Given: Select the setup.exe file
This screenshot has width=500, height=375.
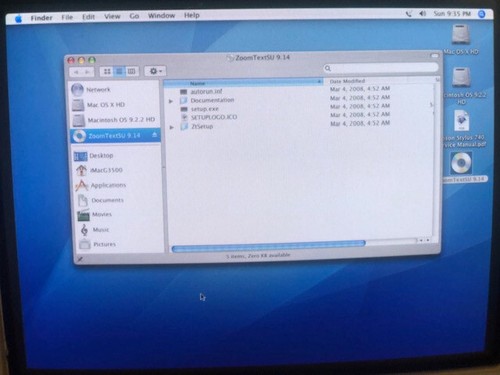Looking at the screenshot, I should 204,109.
